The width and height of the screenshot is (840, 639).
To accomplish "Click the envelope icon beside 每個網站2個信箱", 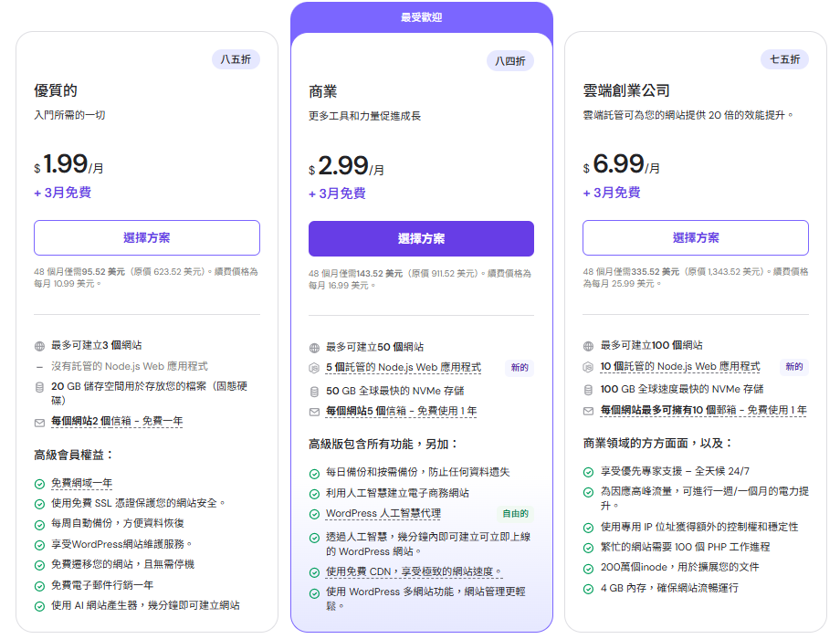I will [x=39, y=423].
